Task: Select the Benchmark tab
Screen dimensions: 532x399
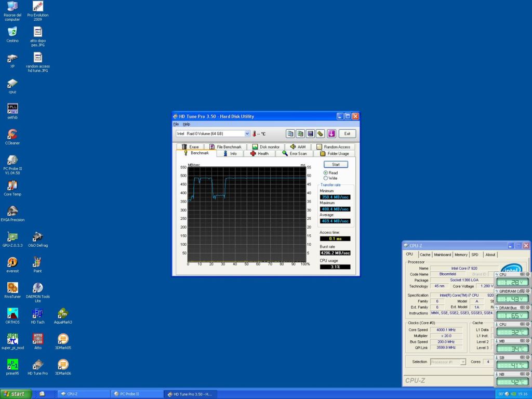Action: click(196, 153)
